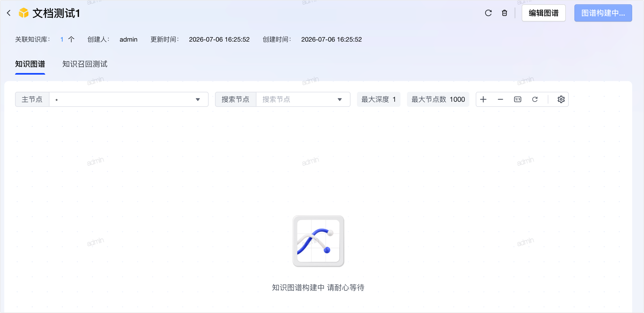Edit the 最大深度 value 1
The height and width of the screenshot is (313, 644).
coord(394,100)
